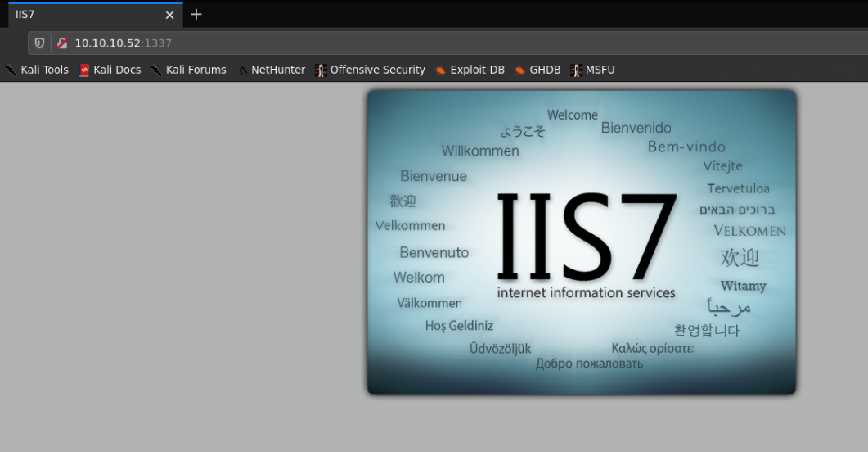The image size is (868, 452).
Task: Click the 'Bienvenido' text in image
Action: tap(636, 128)
